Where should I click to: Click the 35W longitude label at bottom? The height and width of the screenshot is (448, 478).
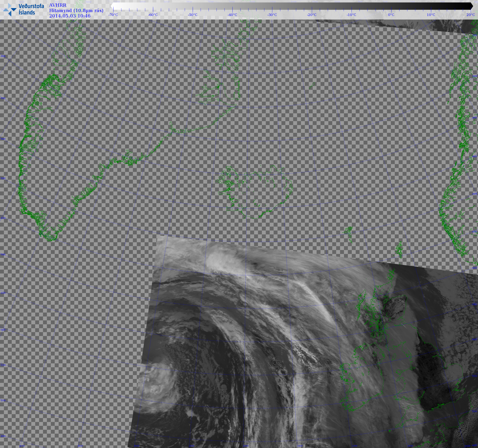(80, 446)
